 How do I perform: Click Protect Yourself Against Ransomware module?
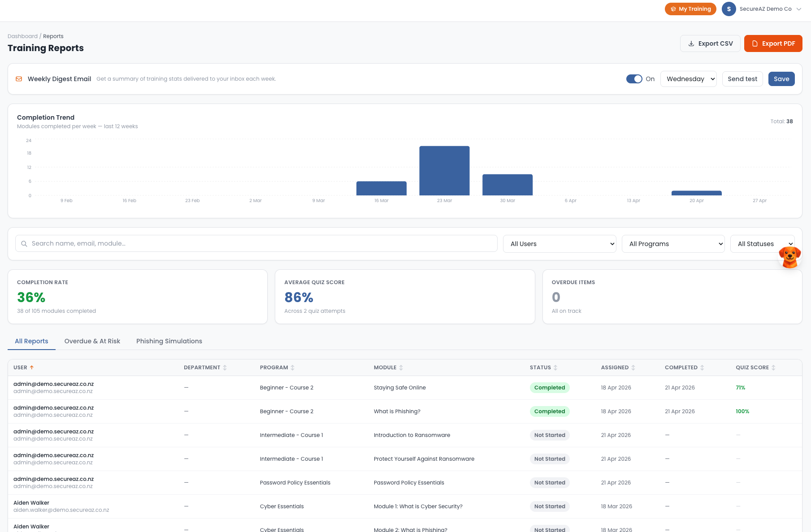point(424,459)
